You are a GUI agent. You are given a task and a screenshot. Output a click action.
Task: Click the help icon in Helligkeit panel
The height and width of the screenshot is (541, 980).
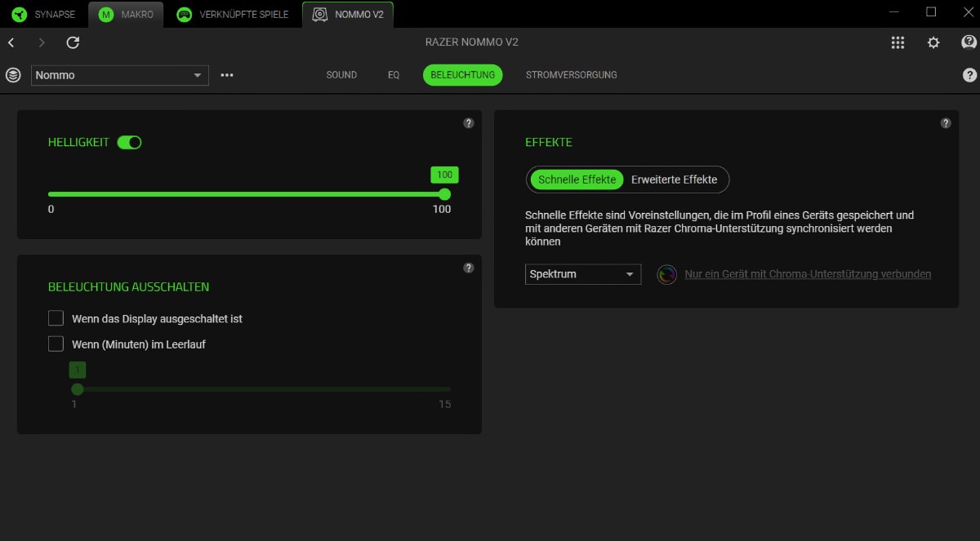pos(469,123)
